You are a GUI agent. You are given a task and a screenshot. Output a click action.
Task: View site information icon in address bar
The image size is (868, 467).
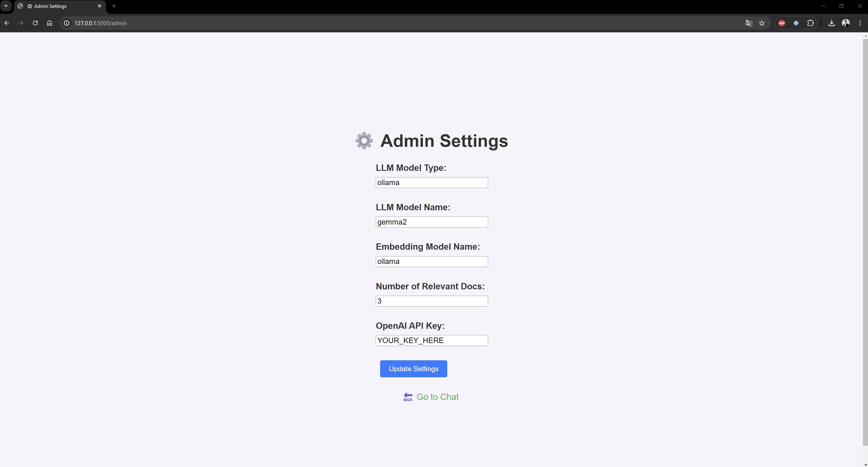(67, 23)
